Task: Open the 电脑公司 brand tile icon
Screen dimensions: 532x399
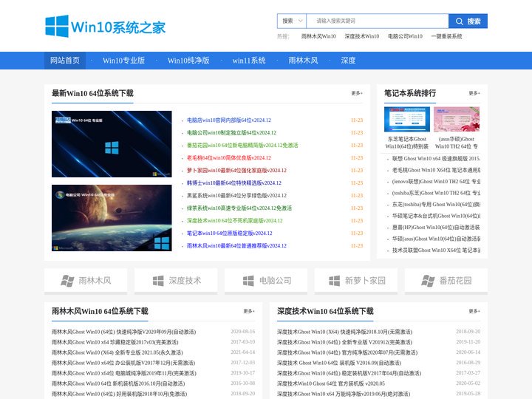Action: [x=248, y=281]
